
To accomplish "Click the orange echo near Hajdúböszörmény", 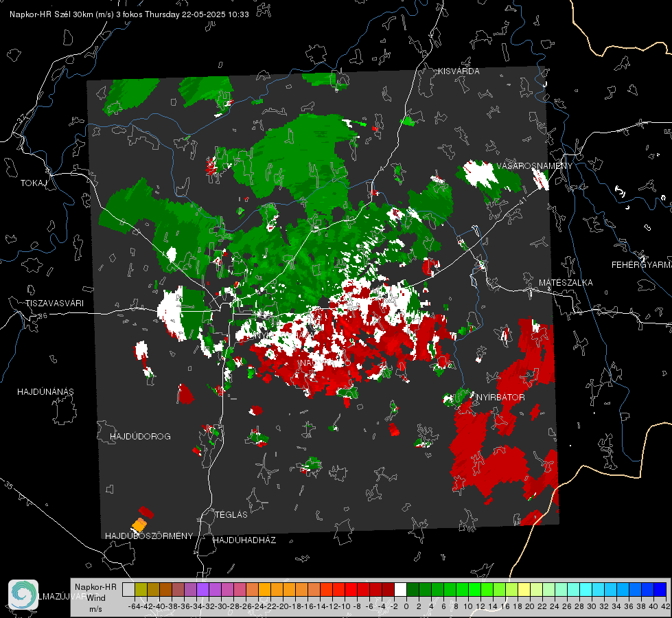I will tap(139, 525).
